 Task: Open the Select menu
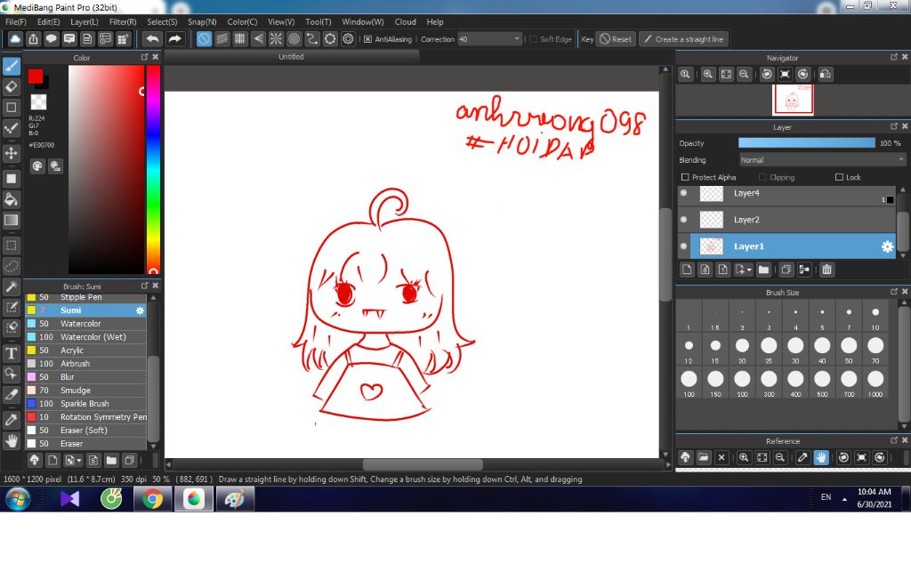click(162, 22)
